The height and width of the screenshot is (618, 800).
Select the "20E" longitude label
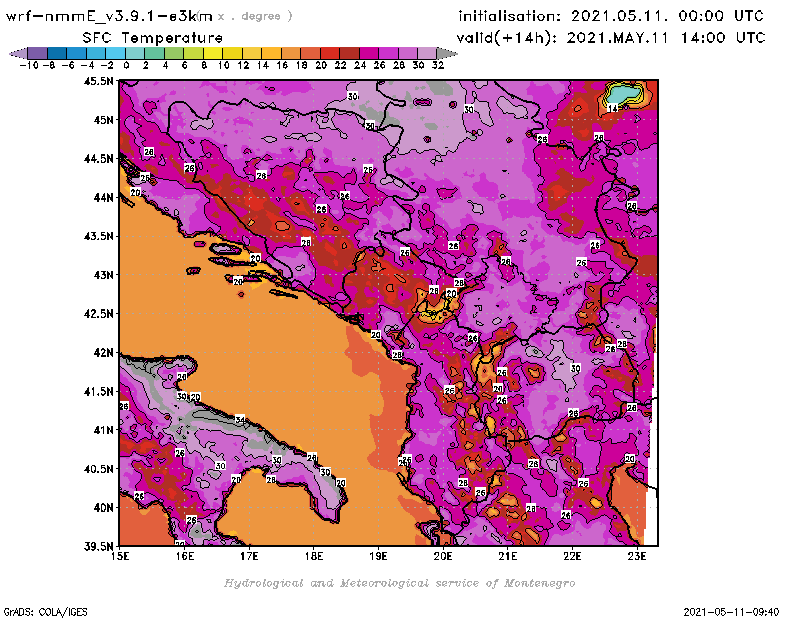(x=443, y=556)
